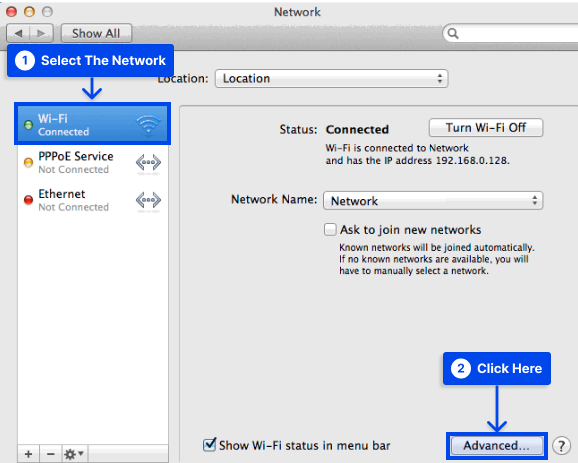Screen dimensions: 578x463
Task: Click the PPPoE Service arrows icon
Action: coord(148,162)
